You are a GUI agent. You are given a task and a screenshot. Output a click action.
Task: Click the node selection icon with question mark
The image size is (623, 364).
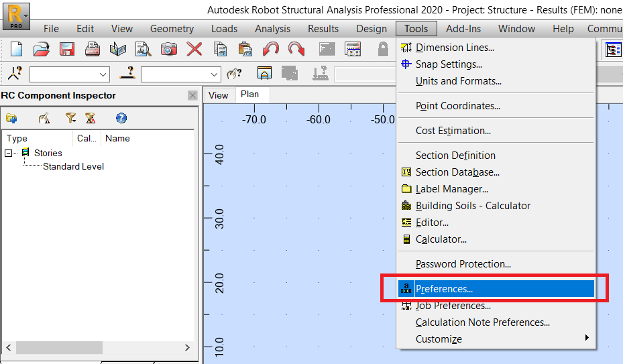point(15,73)
